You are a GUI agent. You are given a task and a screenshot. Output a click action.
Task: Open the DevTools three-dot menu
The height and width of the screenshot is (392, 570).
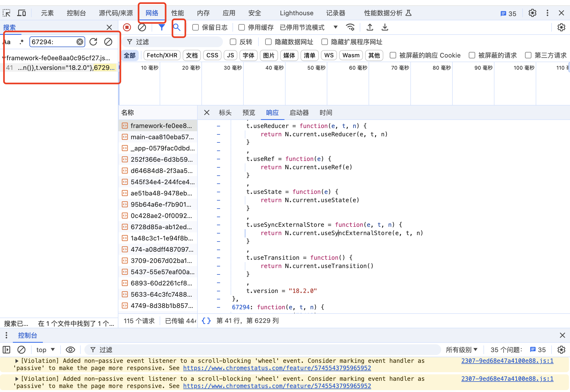coord(547,13)
